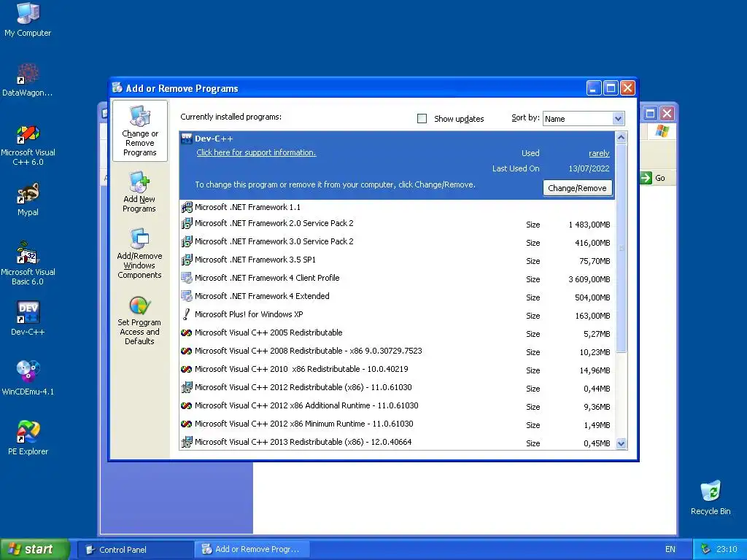Select Microsoft Visual C++ 6.0 desktop icon

point(28,145)
